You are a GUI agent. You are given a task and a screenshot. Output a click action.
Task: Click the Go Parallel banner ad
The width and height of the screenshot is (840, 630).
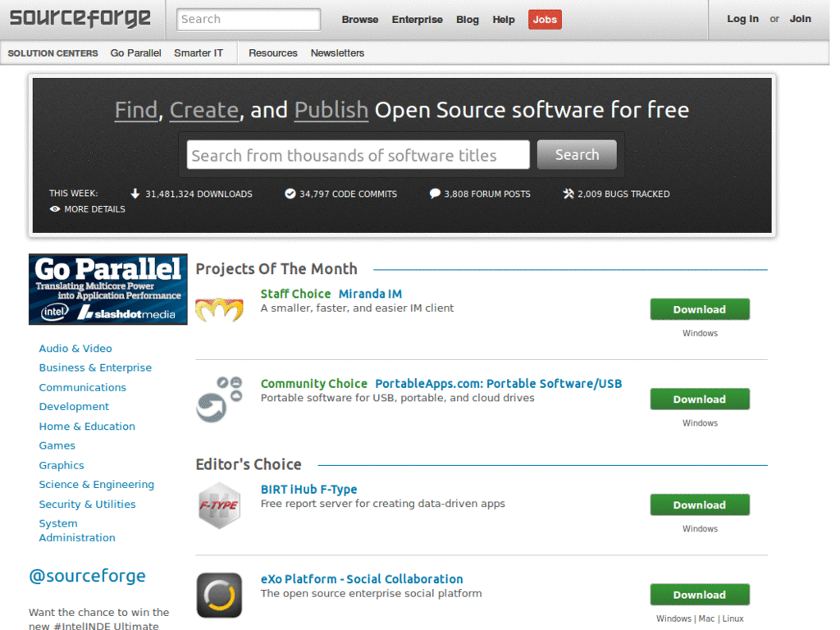[x=108, y=290]
